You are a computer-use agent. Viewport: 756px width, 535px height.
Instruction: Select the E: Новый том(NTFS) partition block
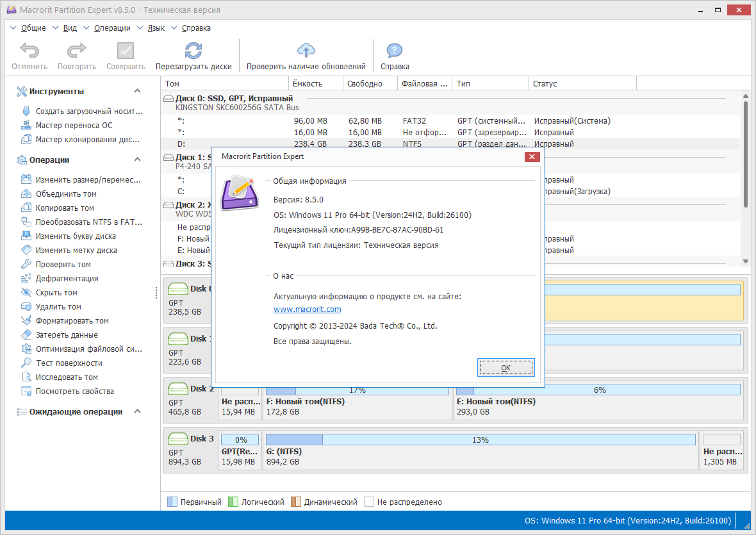tap(598, 402)
